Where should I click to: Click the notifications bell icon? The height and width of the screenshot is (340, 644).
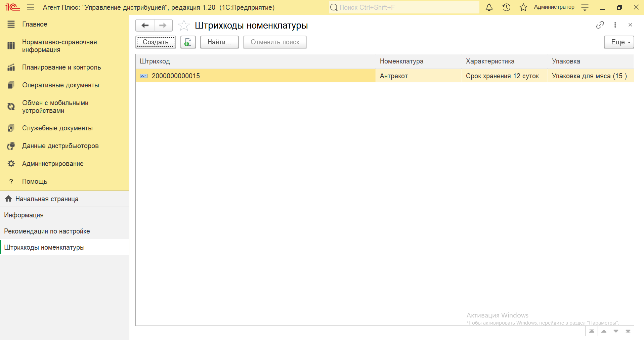pos(489,7)
